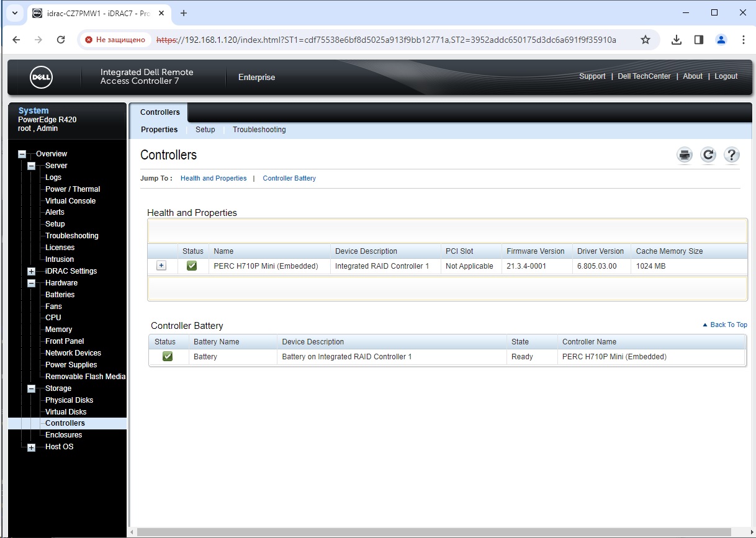Click the Dell logo in header
Image resolution: width=756 pixels, height=538 pixels.
pos(42,78)
